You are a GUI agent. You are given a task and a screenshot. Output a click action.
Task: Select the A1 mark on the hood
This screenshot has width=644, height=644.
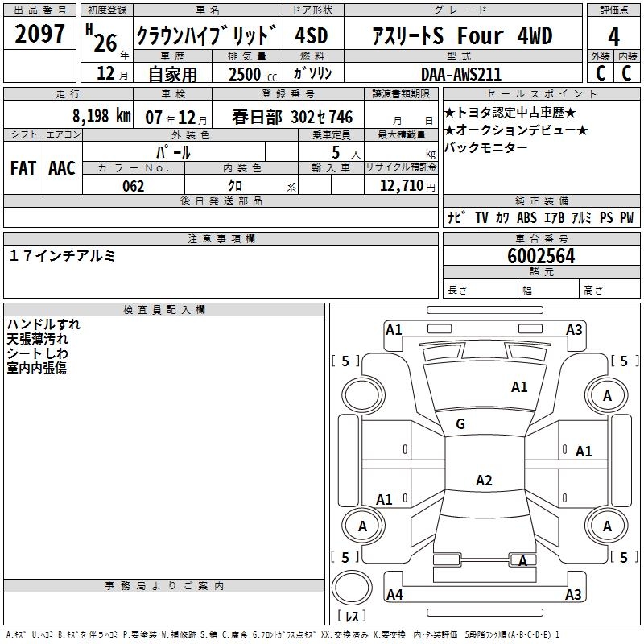point(519,387)
